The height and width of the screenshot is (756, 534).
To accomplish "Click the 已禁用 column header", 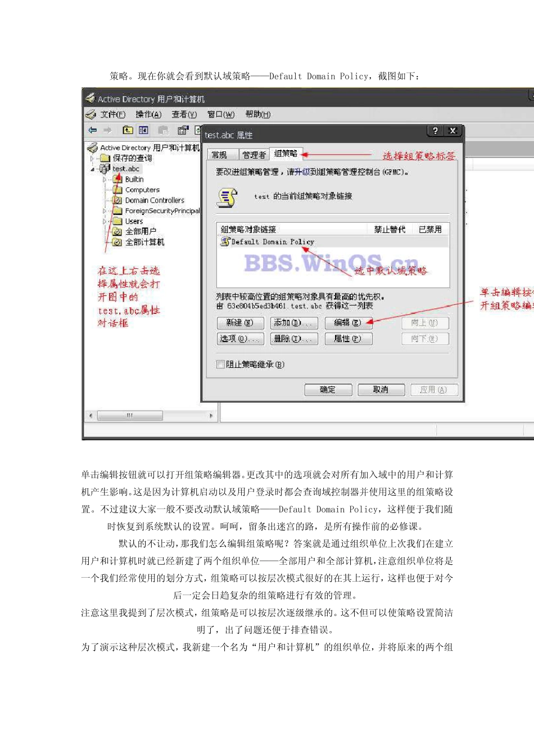I will [431, 229].
